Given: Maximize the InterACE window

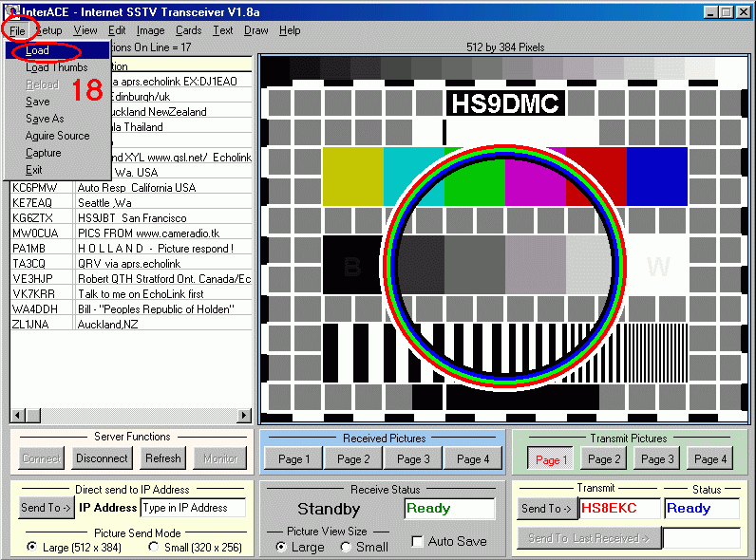Looking at the screenshot, I should coord(727,12).
